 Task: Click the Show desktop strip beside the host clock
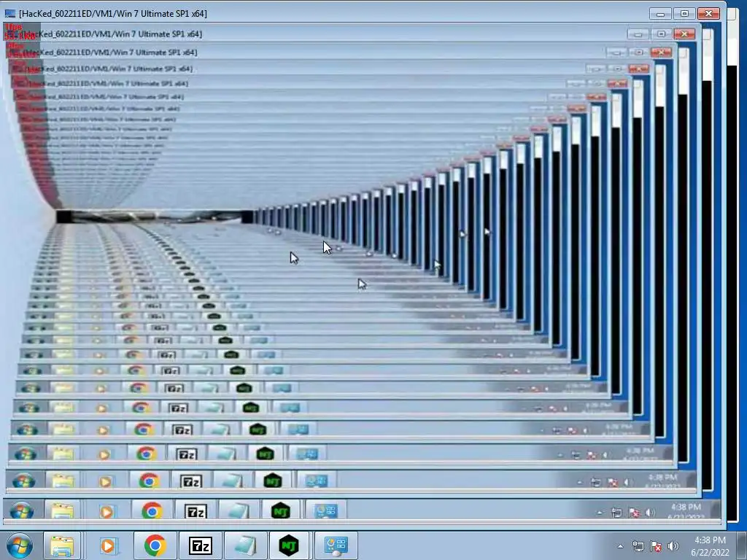(x=742, y=545)
